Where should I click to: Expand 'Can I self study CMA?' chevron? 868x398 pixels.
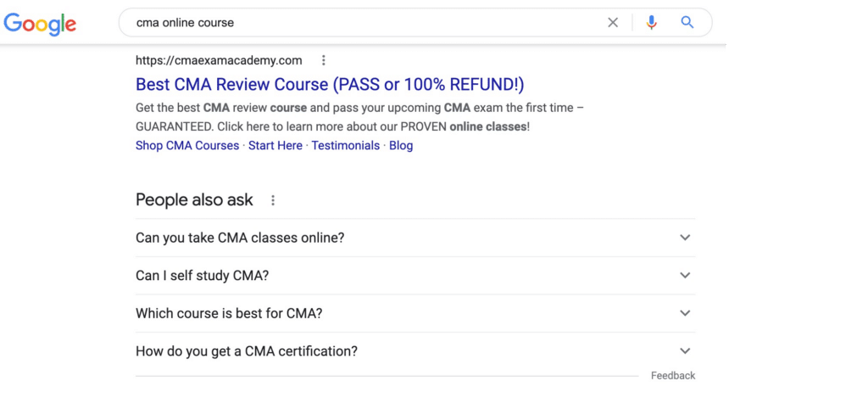[x=685, y=276]
